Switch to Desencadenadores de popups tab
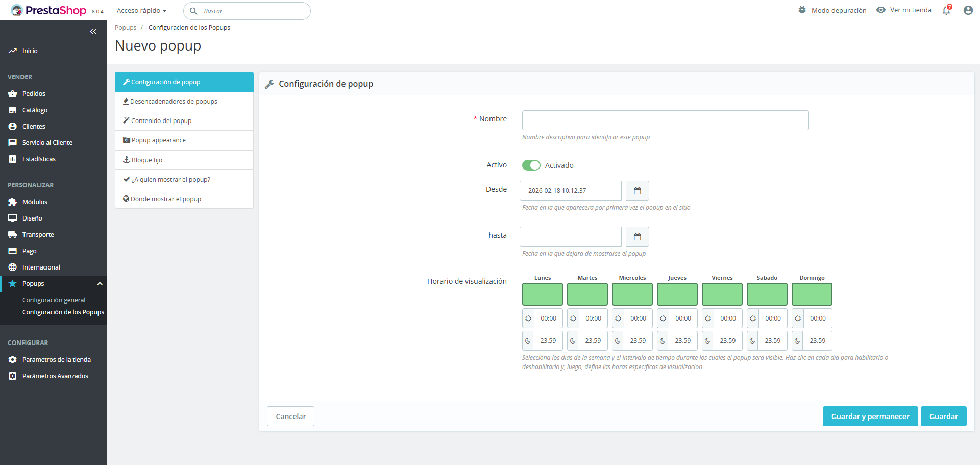This screenshot has height=465, width=980. pyautogui.click(x=184, y=102)
